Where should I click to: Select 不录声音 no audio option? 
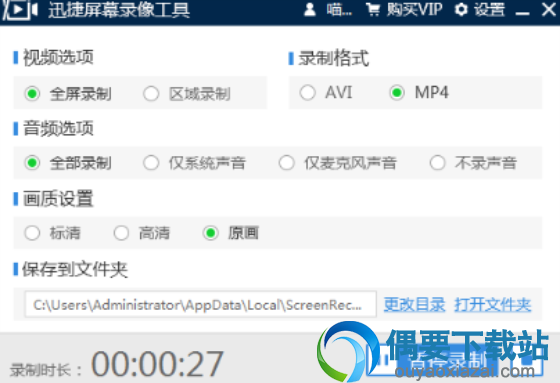473,163
